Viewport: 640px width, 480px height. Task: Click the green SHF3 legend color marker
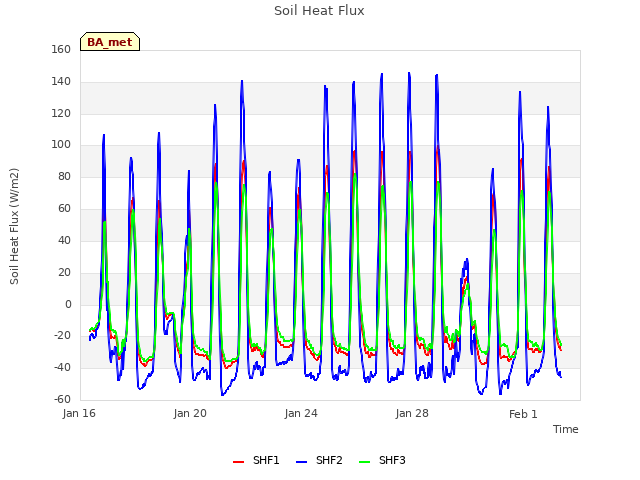coord(364,462)
